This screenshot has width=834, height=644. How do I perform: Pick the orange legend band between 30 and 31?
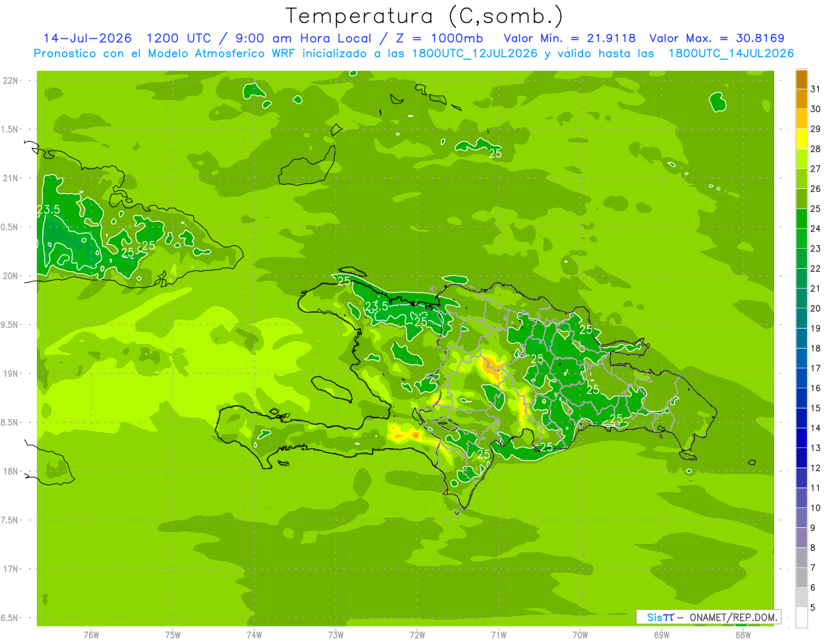(x=801, y=99)
